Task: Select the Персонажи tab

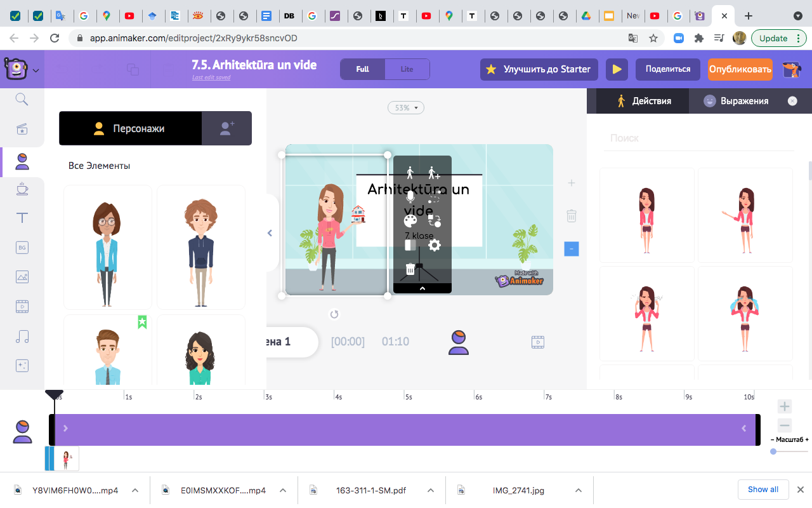Action: coord(130,128)
